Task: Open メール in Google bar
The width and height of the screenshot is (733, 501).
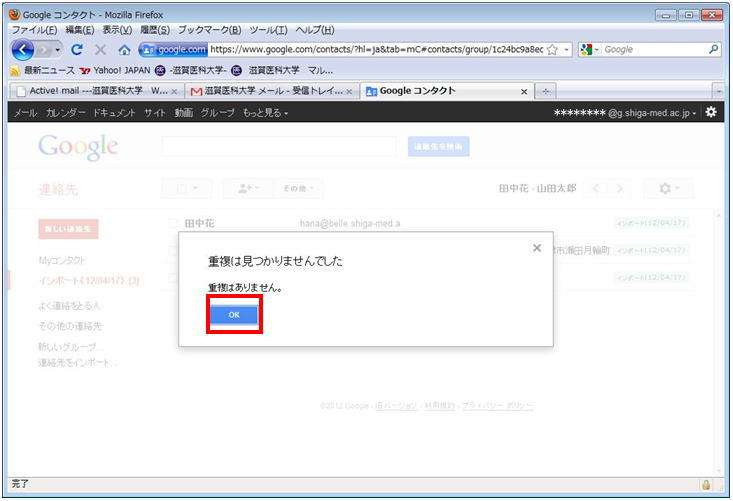Action: click(x=25, y=113)
